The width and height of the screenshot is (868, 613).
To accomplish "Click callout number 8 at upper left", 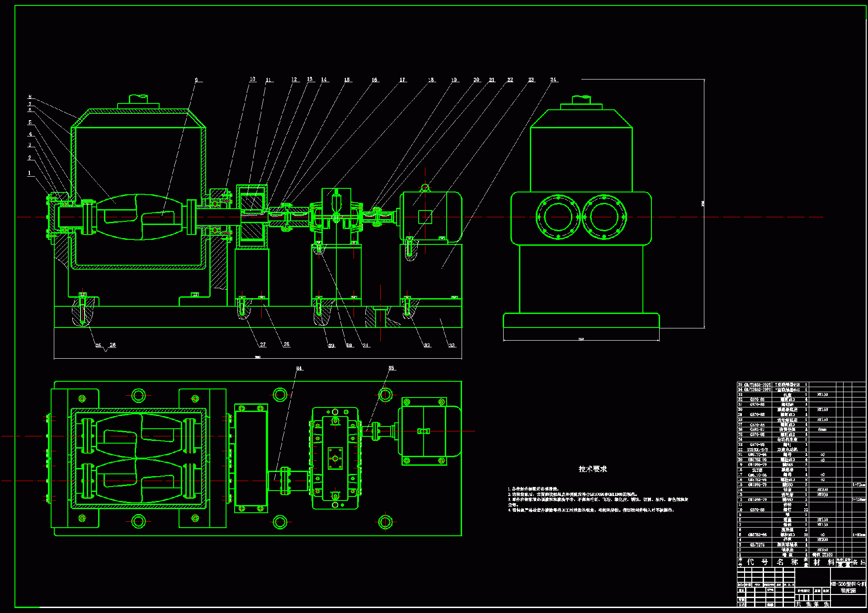I will [x=30, y=97].
